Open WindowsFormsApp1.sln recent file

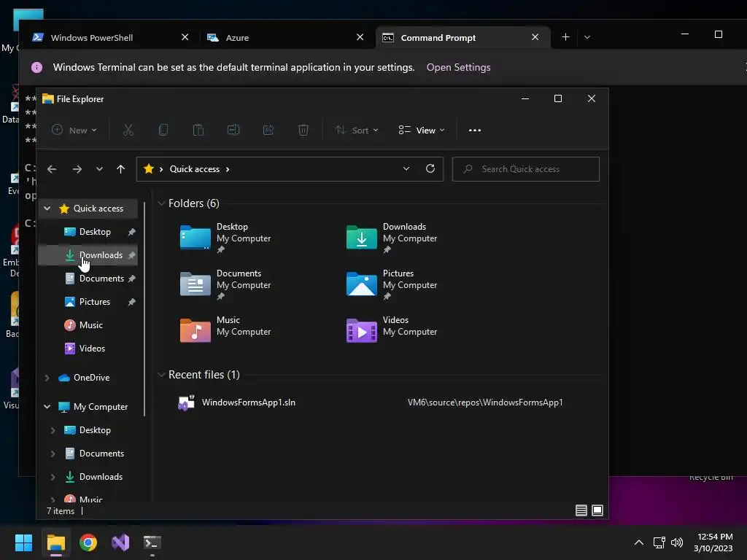(x=248, y=402)
